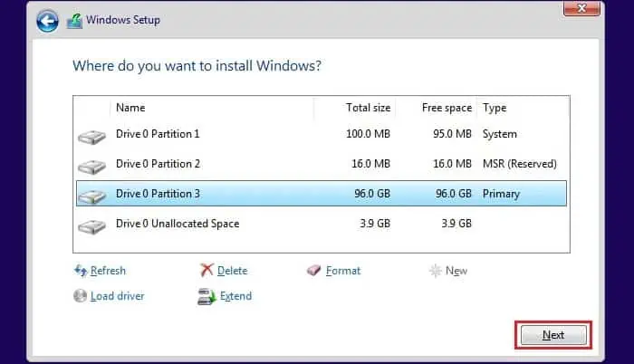Click the Load driver disc icon
The image size is (634, 364).
(80, 296)
